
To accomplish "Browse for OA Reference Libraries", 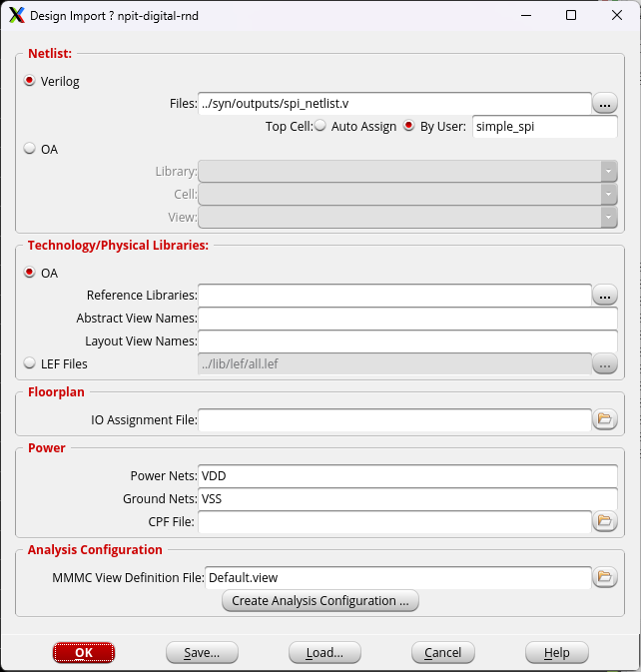I will pos(605,296).
